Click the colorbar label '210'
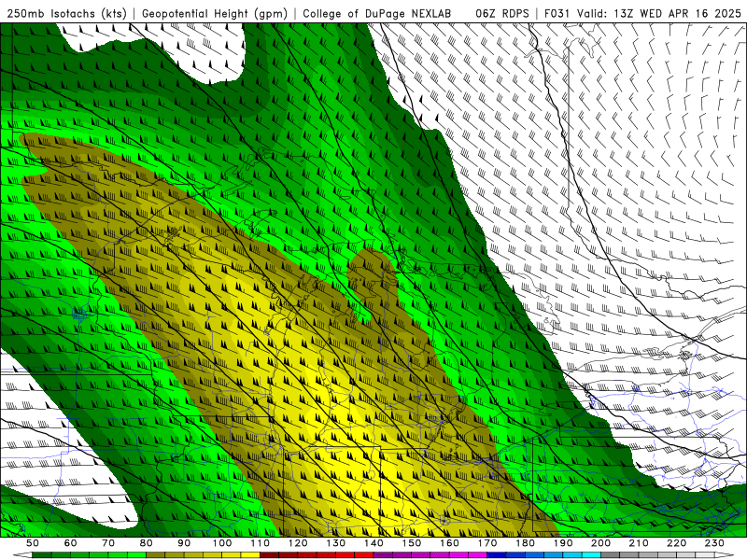The image size is (747, 560). pyautogui.click(x=640, y=543)
